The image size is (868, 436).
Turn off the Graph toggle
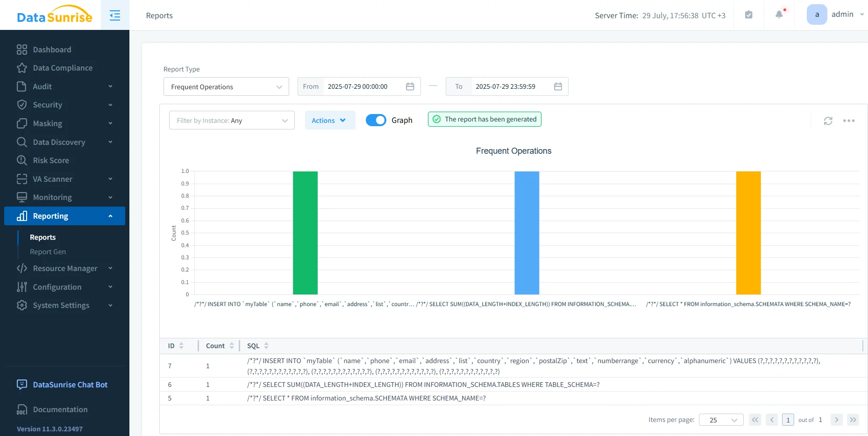point(376,120)
